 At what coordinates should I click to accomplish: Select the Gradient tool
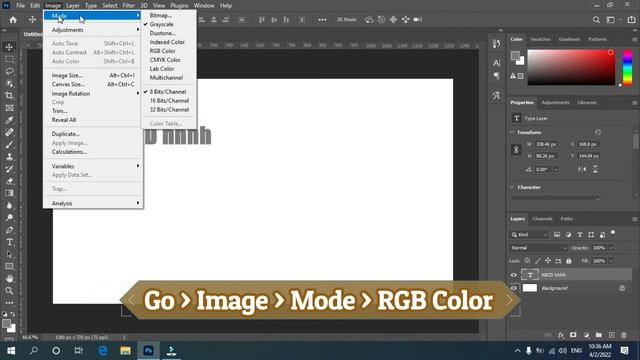click(9, 193)
